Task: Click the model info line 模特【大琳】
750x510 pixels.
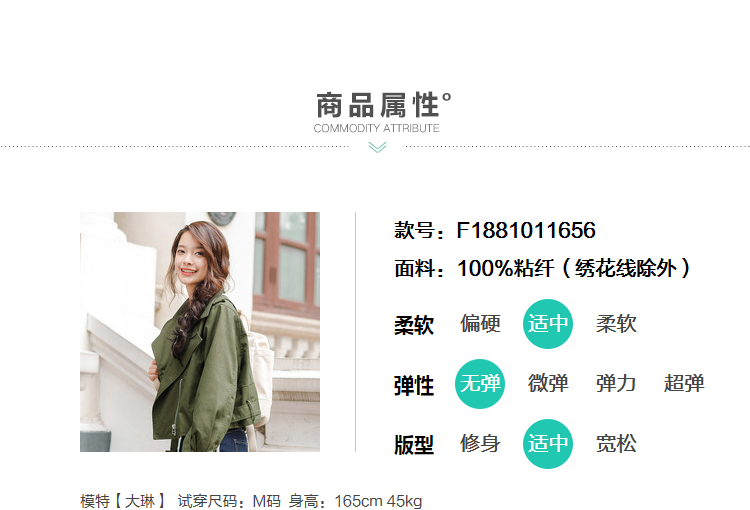Action: pos(123,501)
